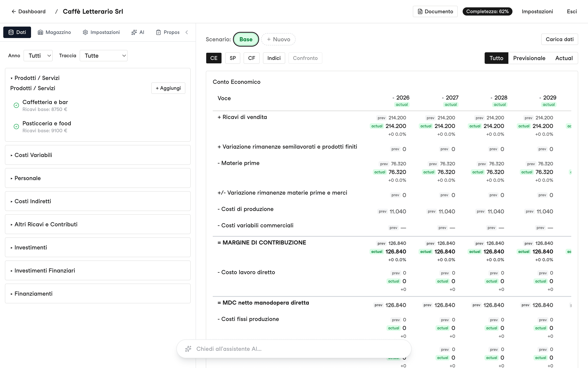588x368 pixels.
Task: Click the Propos clipboard icon
Action: click(x=158, y=32)
